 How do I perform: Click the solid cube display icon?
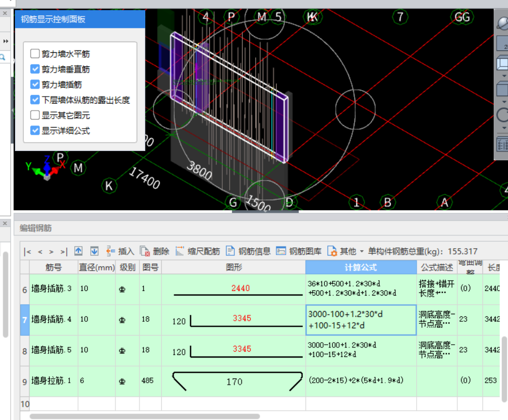503,89
